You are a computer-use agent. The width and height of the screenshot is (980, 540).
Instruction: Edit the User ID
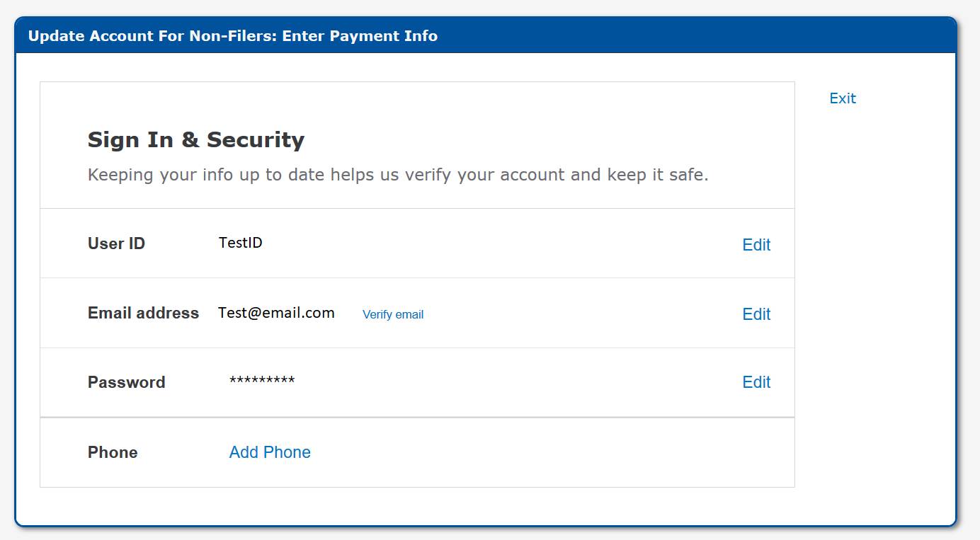[756, 245]
